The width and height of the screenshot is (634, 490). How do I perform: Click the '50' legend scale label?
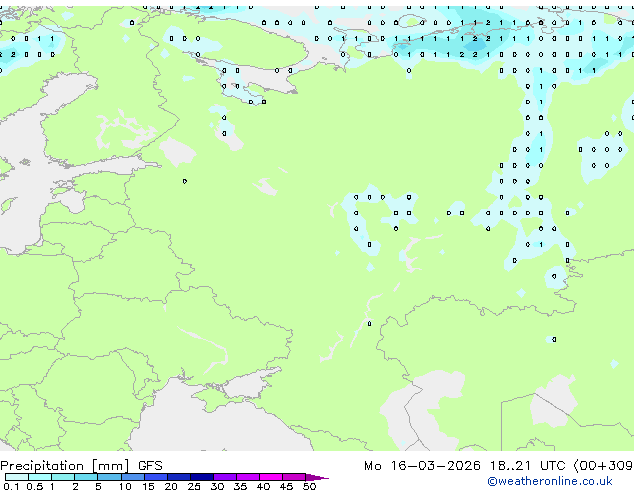pos(309,486)
